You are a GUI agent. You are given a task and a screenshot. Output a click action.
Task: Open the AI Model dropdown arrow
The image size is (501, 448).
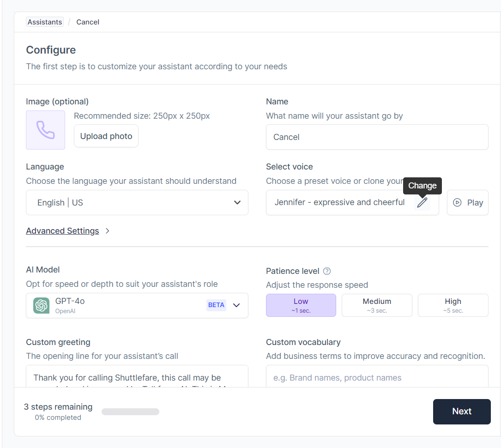coord(237,305)
